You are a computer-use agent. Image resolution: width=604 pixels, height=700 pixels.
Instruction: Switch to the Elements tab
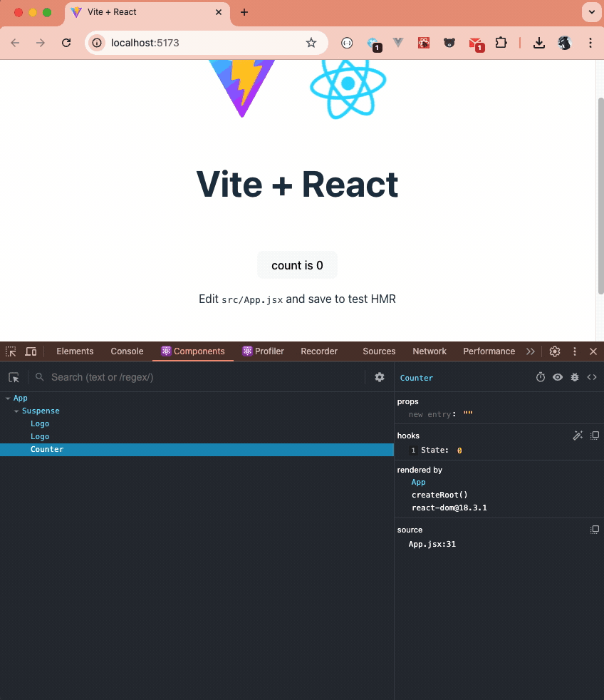pos(75,351)
